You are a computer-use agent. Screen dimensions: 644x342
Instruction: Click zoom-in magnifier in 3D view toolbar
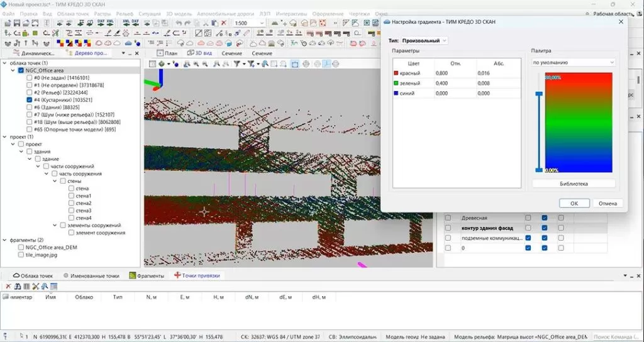[196, 63]
